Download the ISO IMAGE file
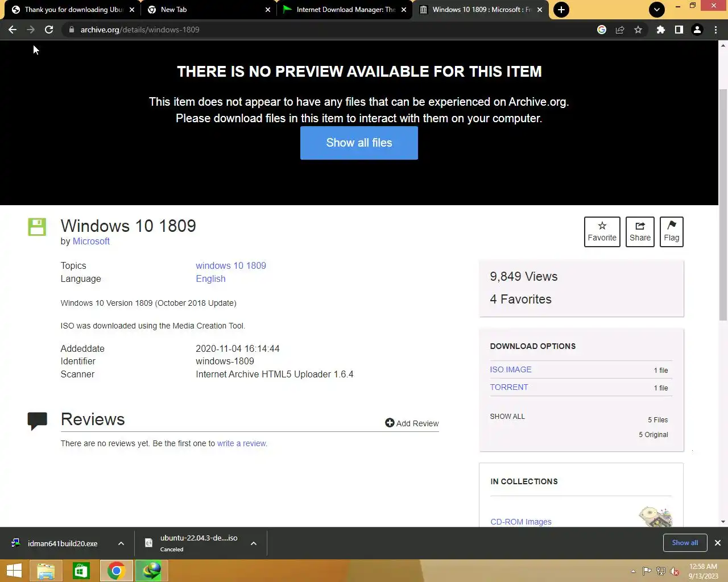Screen dimensions: 728x582 tap(511, 369)
